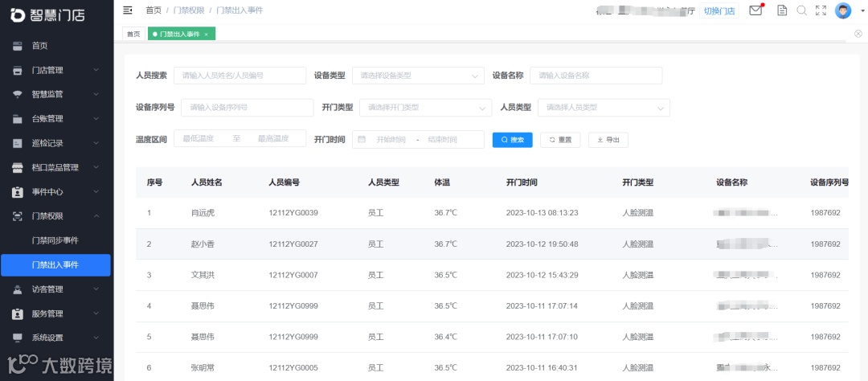Click time 2023-10-11 17:07:14
Screen dimensions: 868x381
[542, 306]
